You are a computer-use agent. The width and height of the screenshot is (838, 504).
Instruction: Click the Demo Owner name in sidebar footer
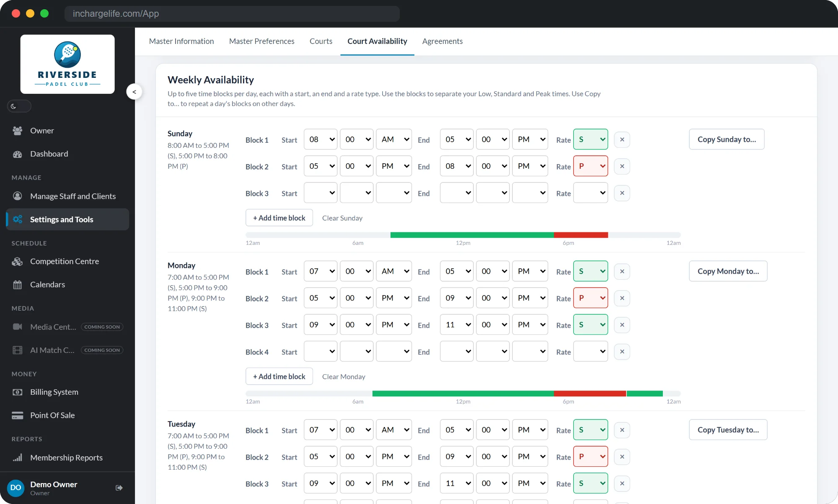54,484
